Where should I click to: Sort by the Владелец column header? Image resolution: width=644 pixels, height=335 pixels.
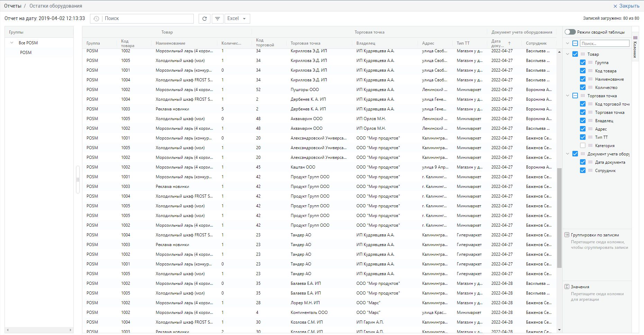point(366,43)
